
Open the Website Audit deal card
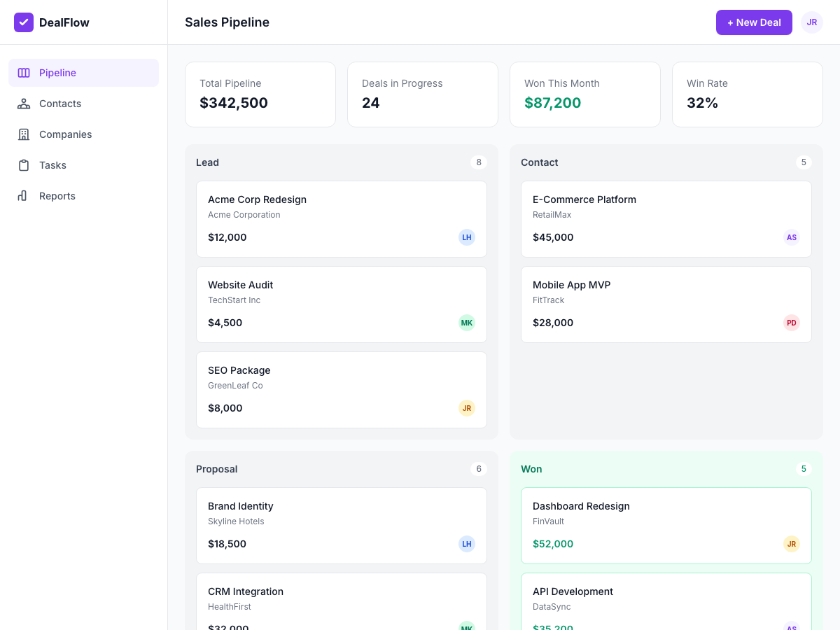click(342, 304)
